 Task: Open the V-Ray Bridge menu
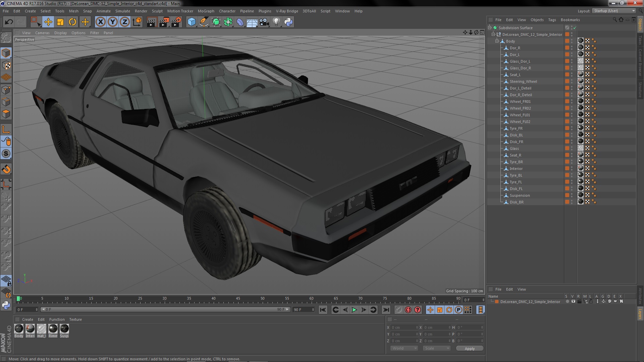tap(287, 11)
